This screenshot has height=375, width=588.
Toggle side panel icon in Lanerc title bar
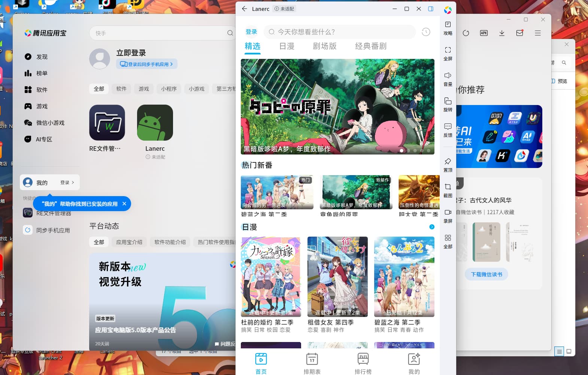tap(431, 9)
